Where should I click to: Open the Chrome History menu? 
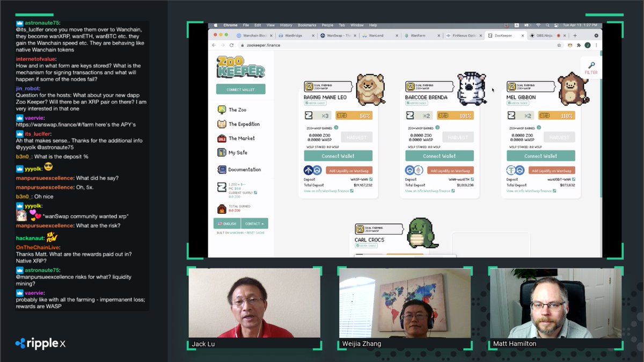(x=286, y=25)
